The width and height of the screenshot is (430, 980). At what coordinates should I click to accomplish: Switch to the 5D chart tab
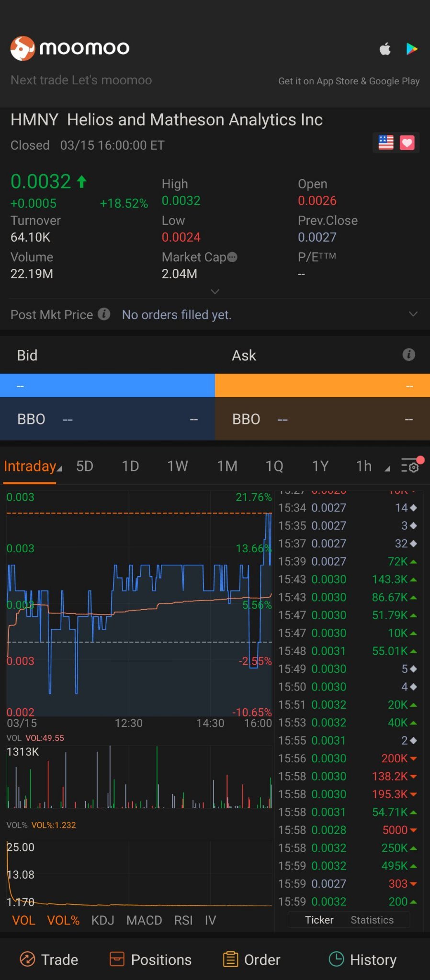[85, 466]
